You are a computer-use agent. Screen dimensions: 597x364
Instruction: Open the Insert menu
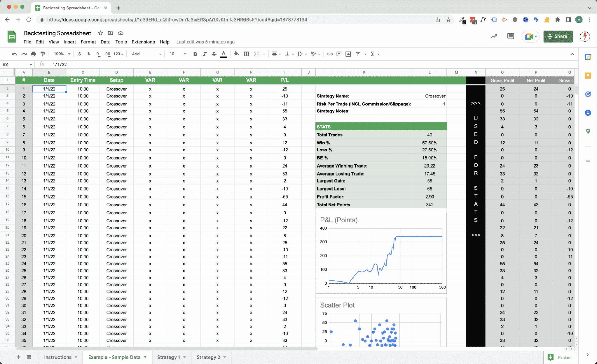[x=70, y=42]
